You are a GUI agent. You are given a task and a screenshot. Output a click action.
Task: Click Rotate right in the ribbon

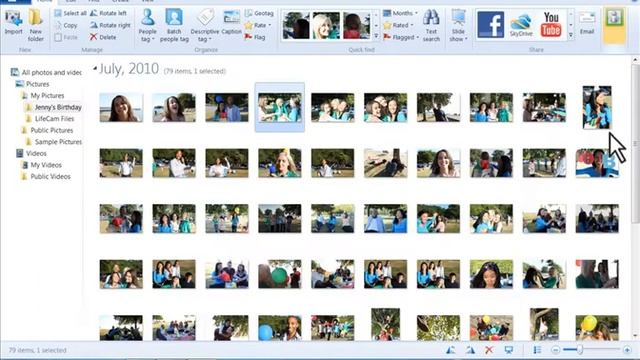[110, 25]
